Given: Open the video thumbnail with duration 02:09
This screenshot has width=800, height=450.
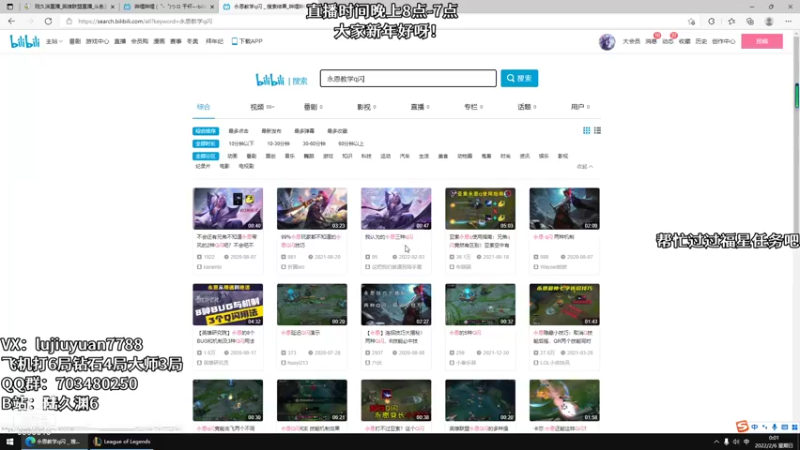Looking at the screenshot, I should (564, 209).
